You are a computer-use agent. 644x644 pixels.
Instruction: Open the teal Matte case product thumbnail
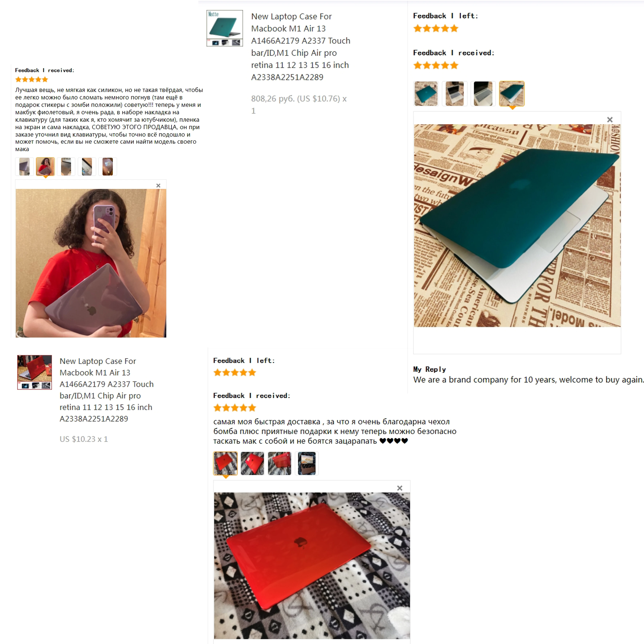(x=225, y=28)
